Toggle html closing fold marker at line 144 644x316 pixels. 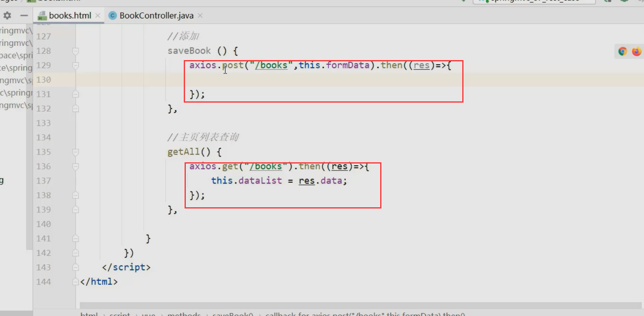[x=76, y=282]
